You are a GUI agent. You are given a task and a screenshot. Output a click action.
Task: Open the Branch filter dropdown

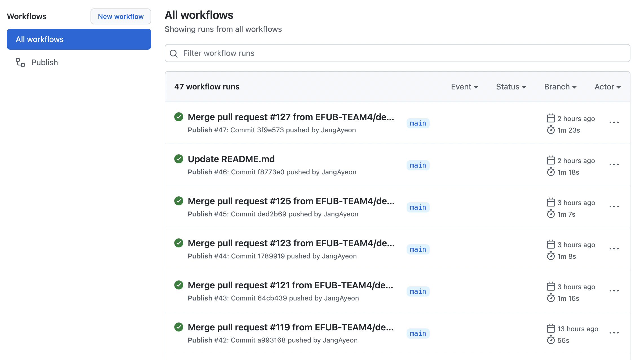pyautogui.click(x=560, y=87)
